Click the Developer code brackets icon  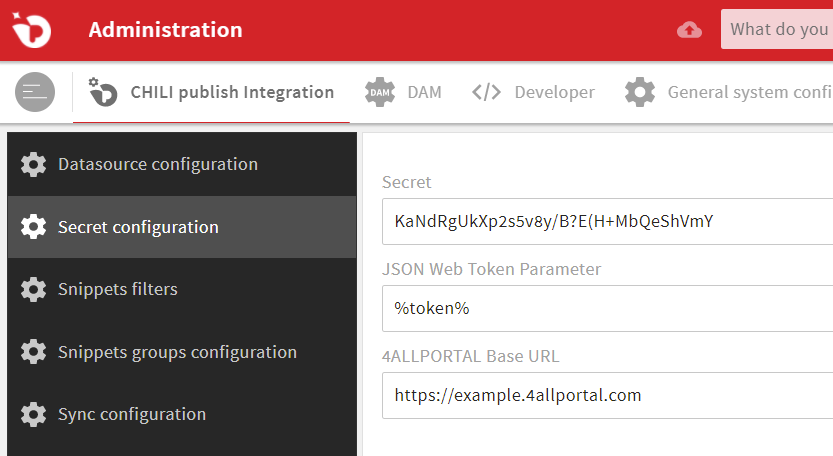tap(486, 92)
